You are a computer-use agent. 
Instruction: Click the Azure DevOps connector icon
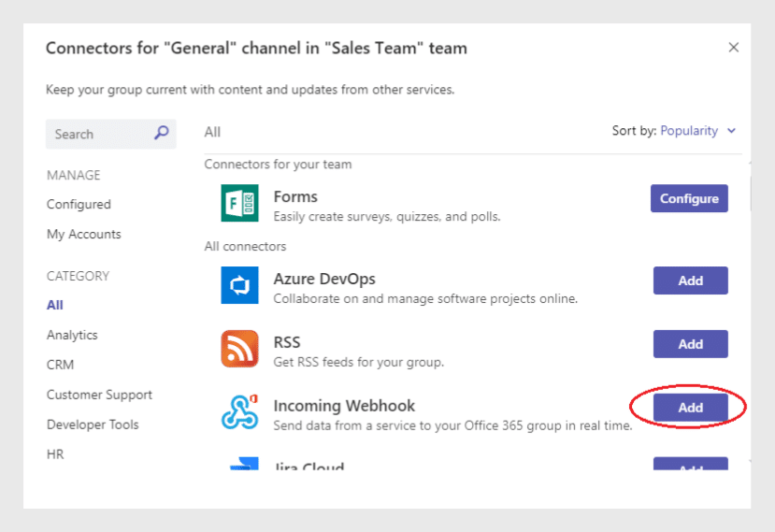[239, 285]
